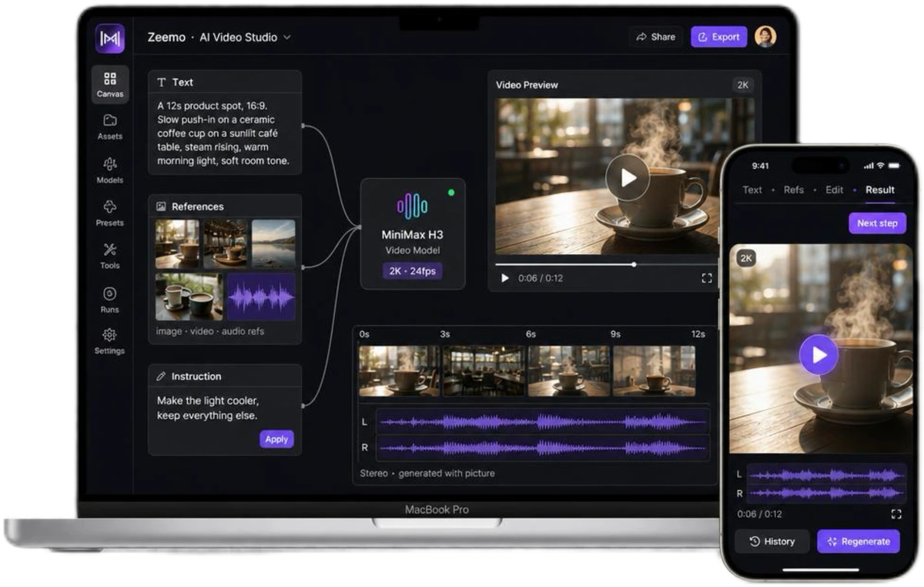Click the phone 9:41 clock
Viewport: 924px width, 587px height.
(x=760, y=166)
